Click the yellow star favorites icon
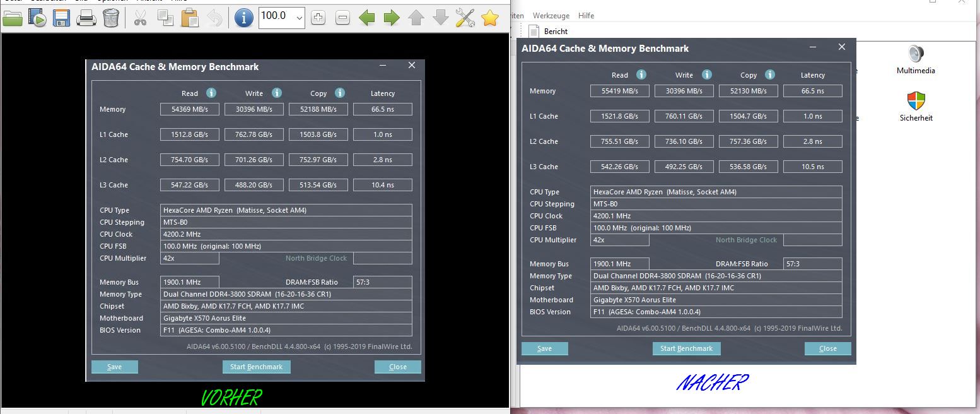 point(490,18)
